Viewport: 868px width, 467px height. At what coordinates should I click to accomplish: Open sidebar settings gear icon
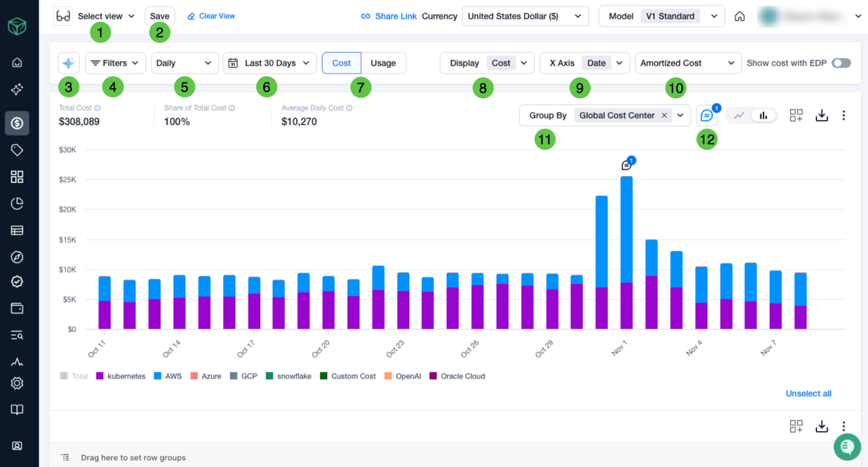pyautogui.click(x=17, y=383)
